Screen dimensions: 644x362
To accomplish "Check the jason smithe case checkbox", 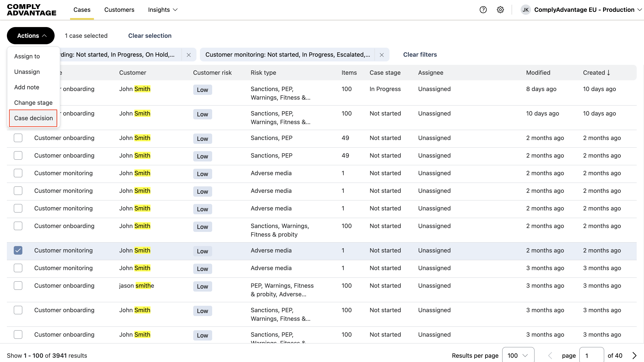I will tap(18, 286).
